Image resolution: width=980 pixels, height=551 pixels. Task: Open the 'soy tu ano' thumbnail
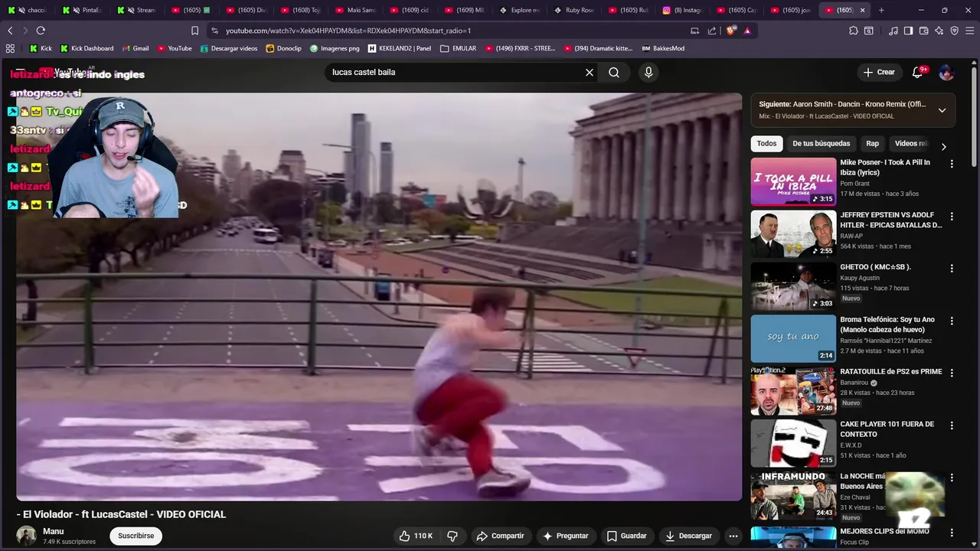click(x=793, y=338)
